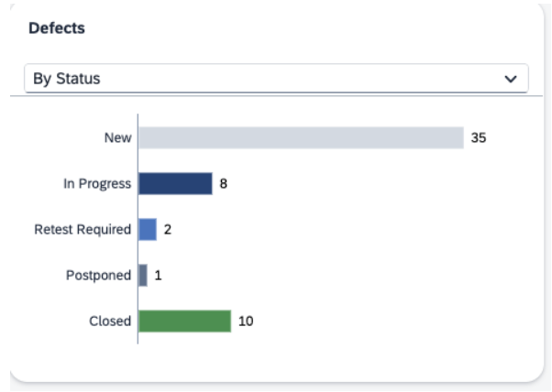Click the value 10 data label

tap(246, 321)
